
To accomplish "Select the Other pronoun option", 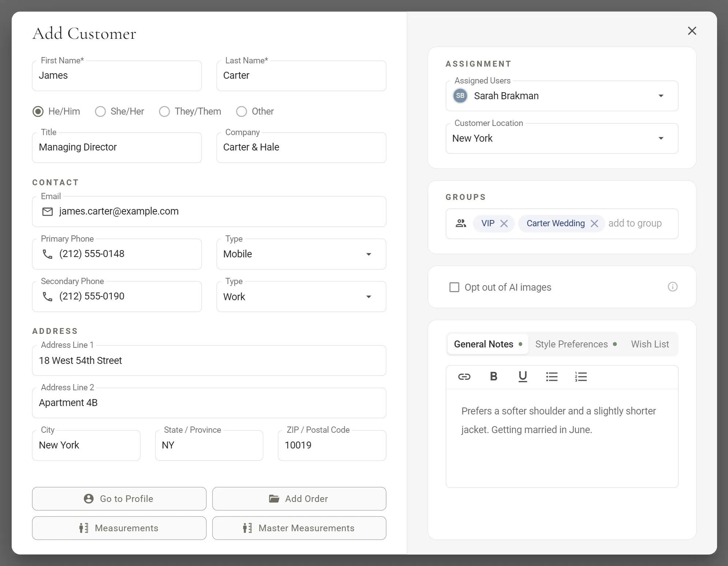I will 241,111.
